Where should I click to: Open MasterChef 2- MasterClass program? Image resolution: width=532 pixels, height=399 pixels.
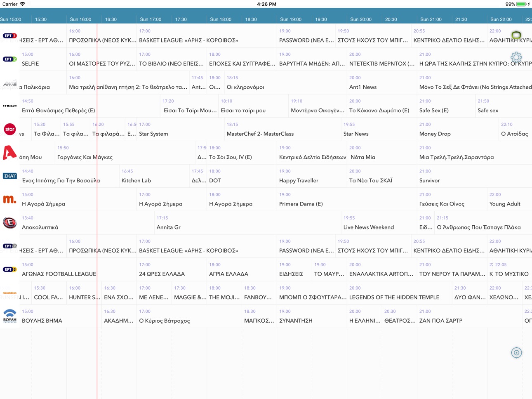(283, 130)
